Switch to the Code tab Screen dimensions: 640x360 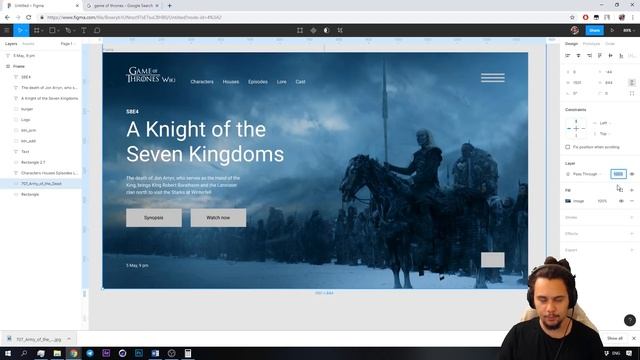pos(610,44)
